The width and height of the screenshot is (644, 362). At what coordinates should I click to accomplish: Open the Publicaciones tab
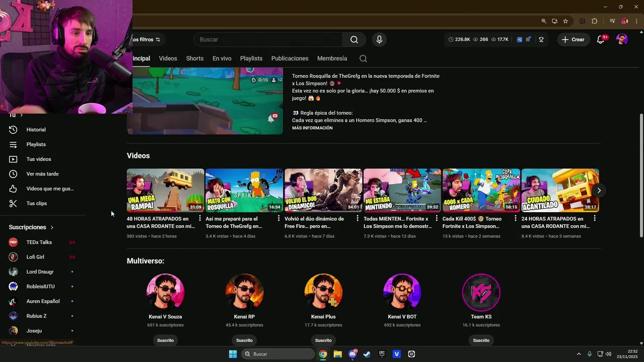[290, 58]
